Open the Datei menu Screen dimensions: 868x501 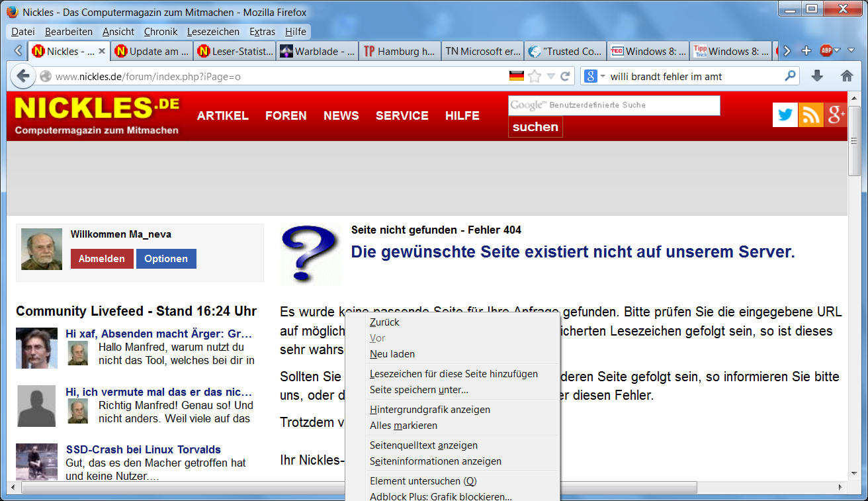(23, 31)
